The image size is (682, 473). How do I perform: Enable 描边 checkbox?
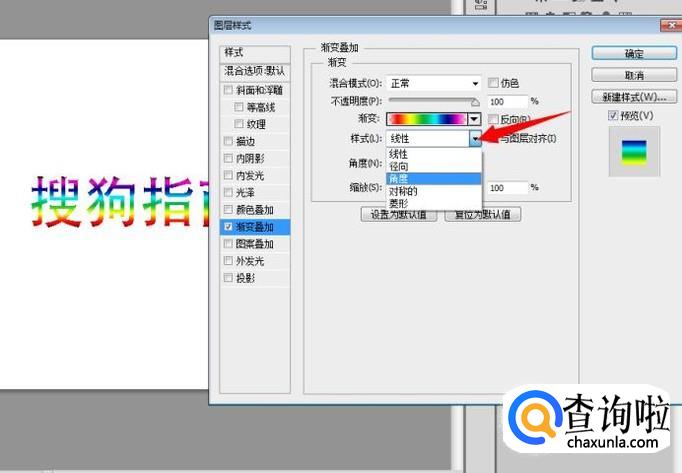228,141
